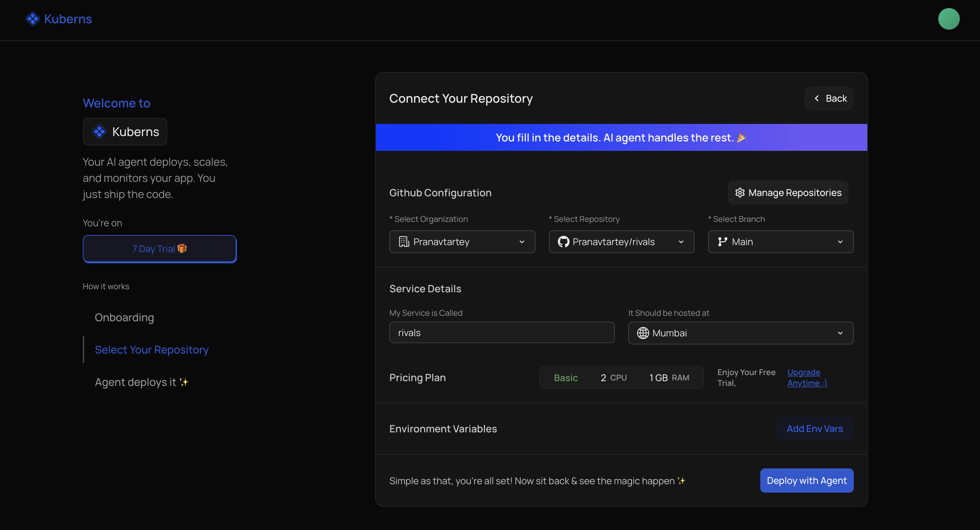This screenshot has height=530, width=980.
Task: Click the Github Configuration heading
Action: [x=440, y=193]
